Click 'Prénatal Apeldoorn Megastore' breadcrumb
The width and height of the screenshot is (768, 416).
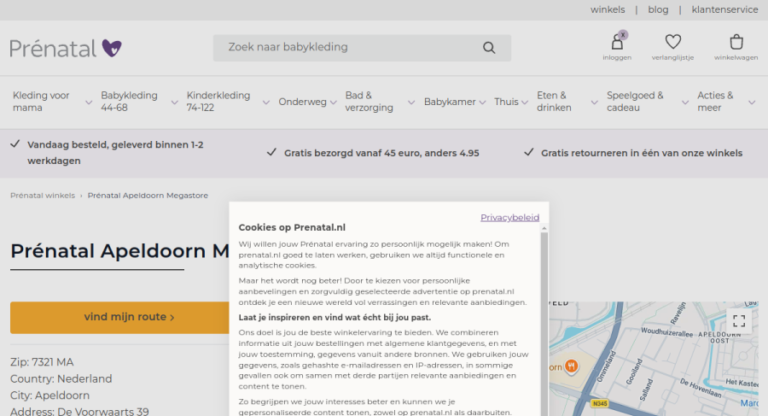[148, 196]
